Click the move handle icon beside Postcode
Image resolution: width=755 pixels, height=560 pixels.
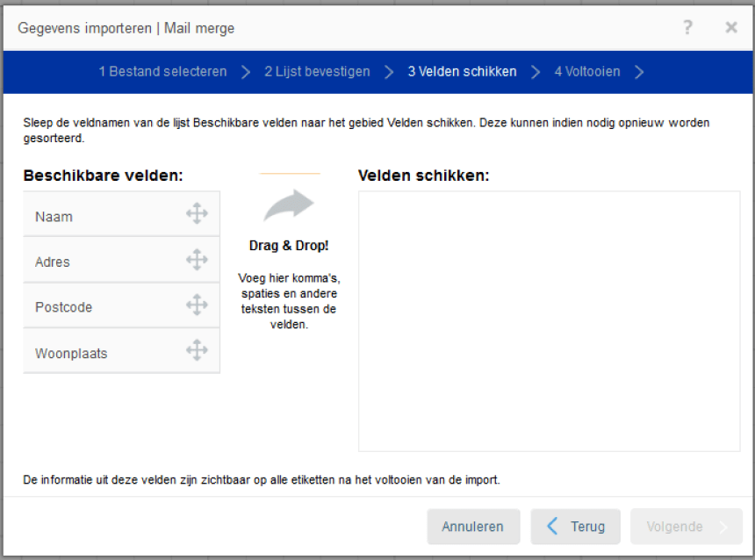click(197, 305)
